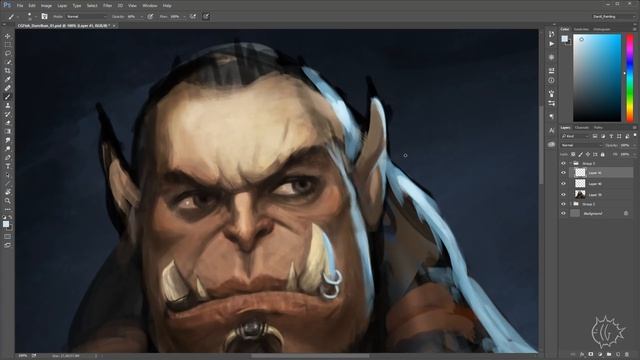Image resolution: width=640 pixels, height=360 pixels.
Task: Open the File menu
Action: pos(20,6)
